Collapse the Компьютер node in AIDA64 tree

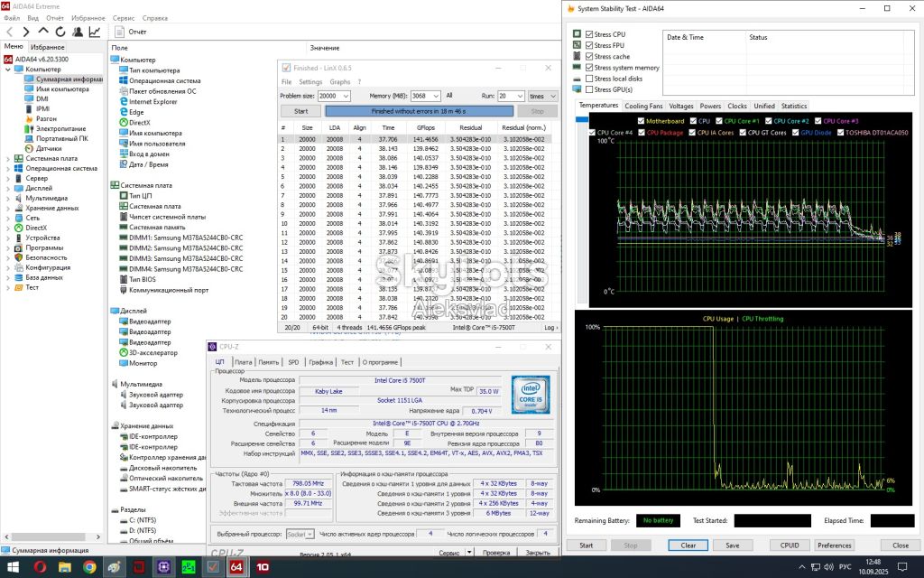click(x=7, y=70)
